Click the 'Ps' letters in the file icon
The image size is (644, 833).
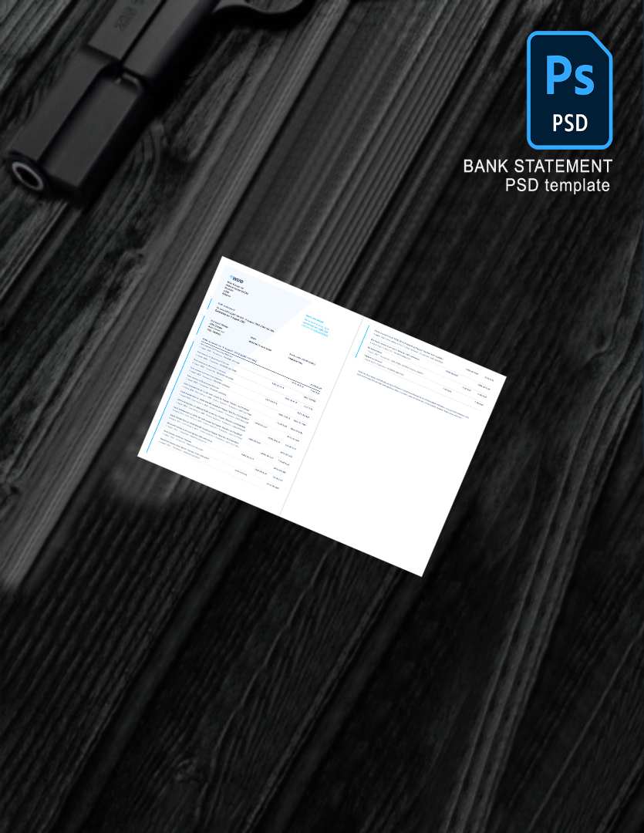[569, 75]
